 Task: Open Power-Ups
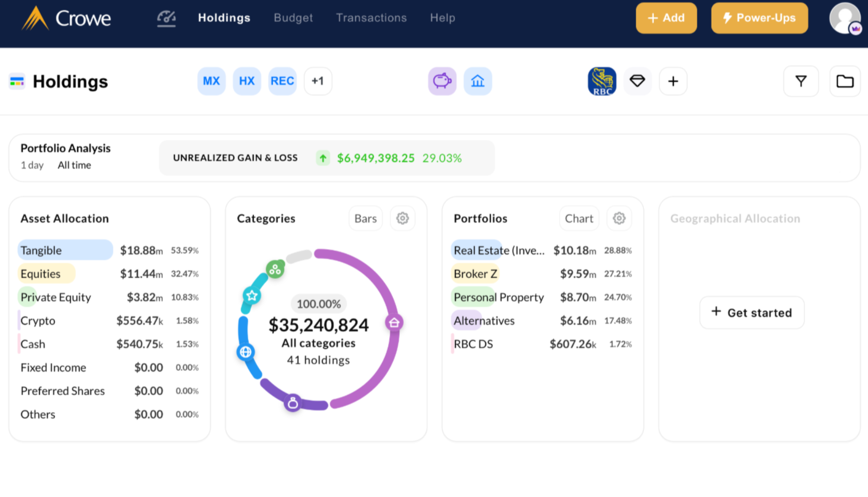pyautogui.click(x=759, y=18)
